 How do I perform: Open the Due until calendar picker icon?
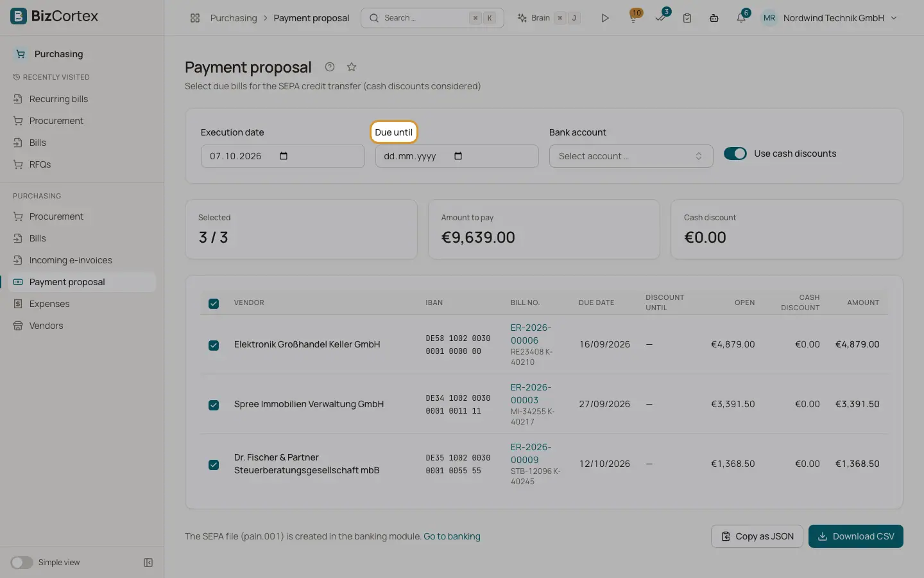coord(458,156)
